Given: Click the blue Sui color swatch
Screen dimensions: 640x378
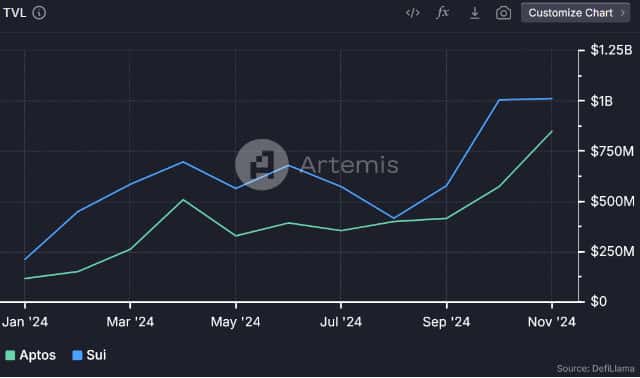Looking at the screenshot, I should pos(77,355).
